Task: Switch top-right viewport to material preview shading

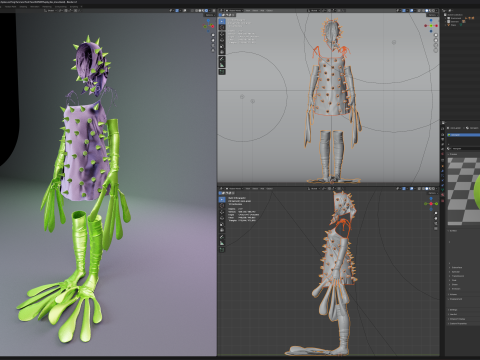Action: pos(430,10)
